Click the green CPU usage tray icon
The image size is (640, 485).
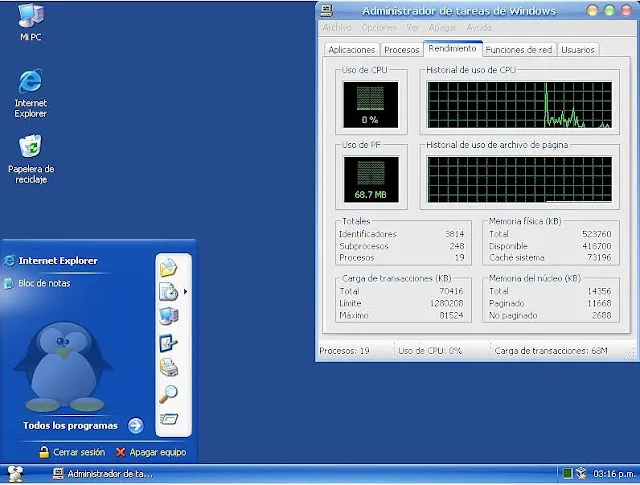tap(567, 474)
